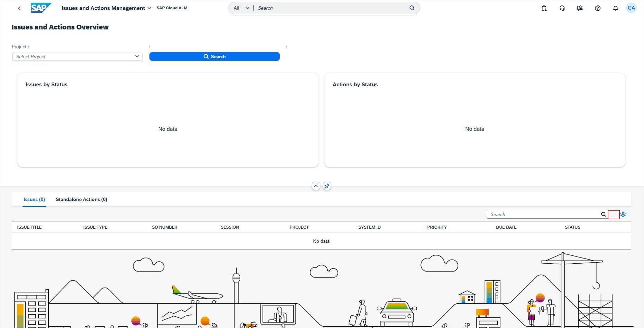The image size is (644, 328).
Task: Open the help question mark icon
Action: click(x=597, y=8)
